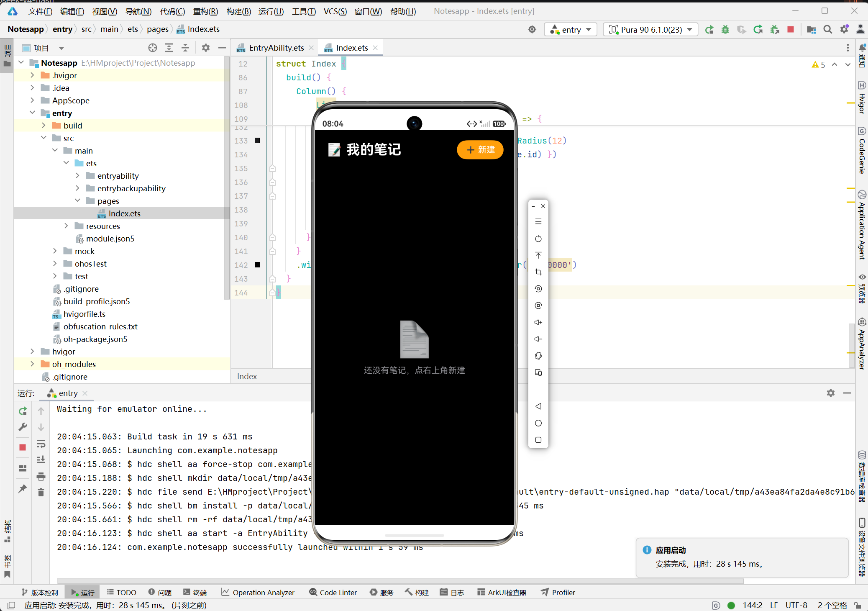
Task: Open the Profiler tool tab
Action: click(x=558, y=592)
